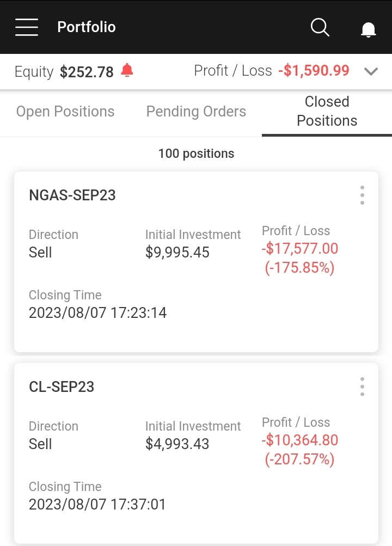Select the Closed Positions tab
Image resolution: width=392 pixels, height=546 pixels.
click(327, 111)
